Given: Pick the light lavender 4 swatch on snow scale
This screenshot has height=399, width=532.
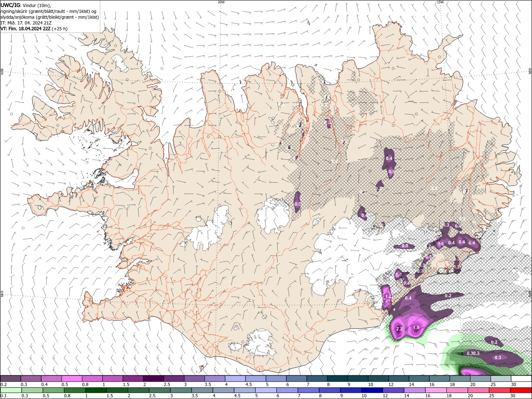Looking at the screenshot, I should pyautogui.click(x=235, y=379).
